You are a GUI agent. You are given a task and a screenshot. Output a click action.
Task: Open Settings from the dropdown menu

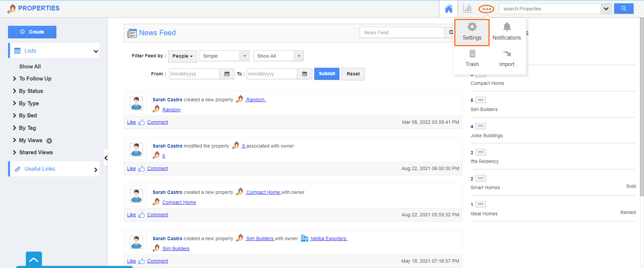click(472, 32)
